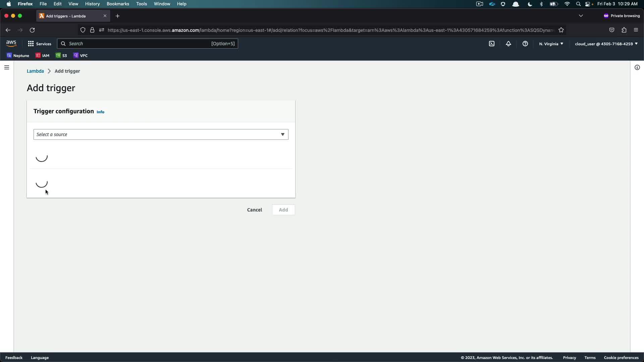Open the Neptune service shortcut
Screen dimensions: 644x362
pos(18,56)
